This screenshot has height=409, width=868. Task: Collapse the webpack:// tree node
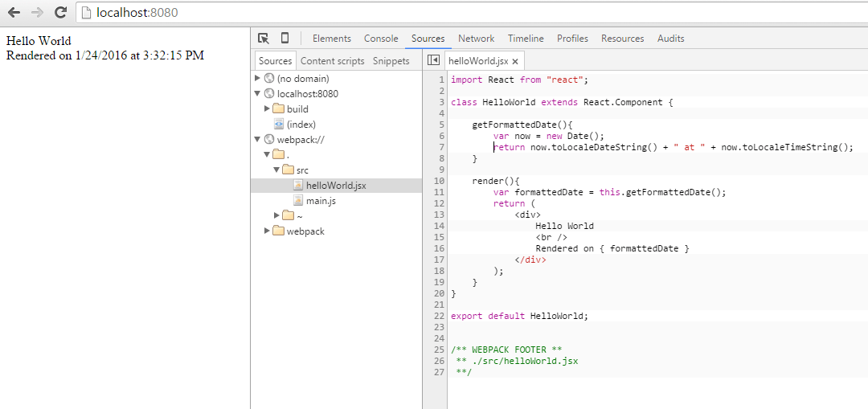[257, 140]
